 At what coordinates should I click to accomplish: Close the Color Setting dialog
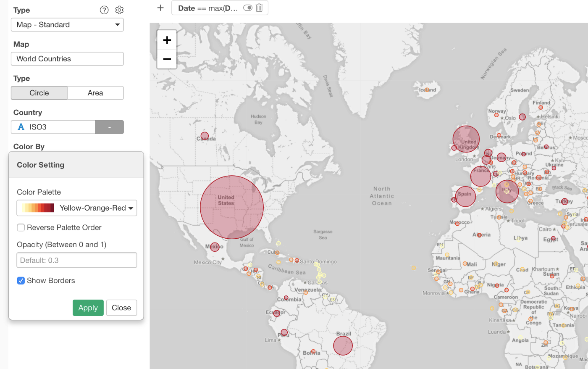click(121, 308)
